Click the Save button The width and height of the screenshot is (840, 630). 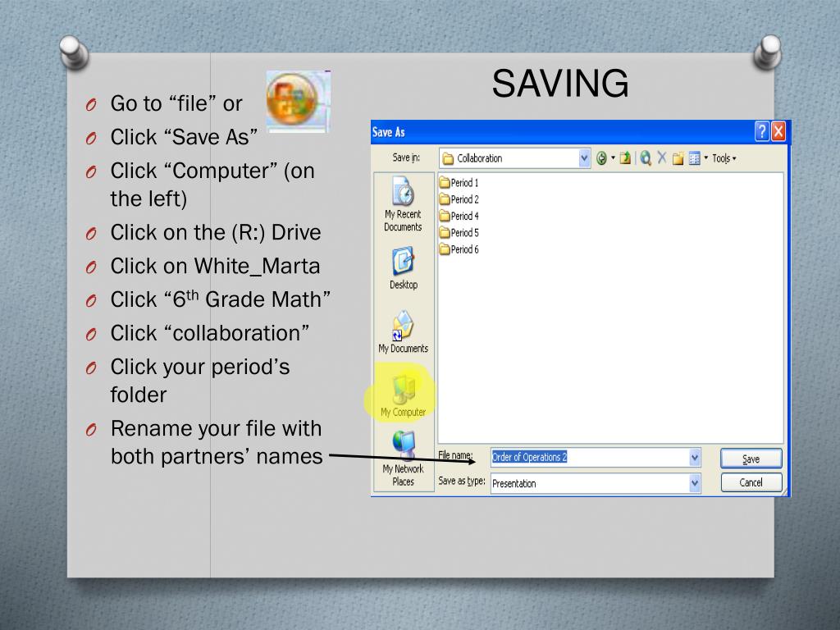(x=751, y=459)
